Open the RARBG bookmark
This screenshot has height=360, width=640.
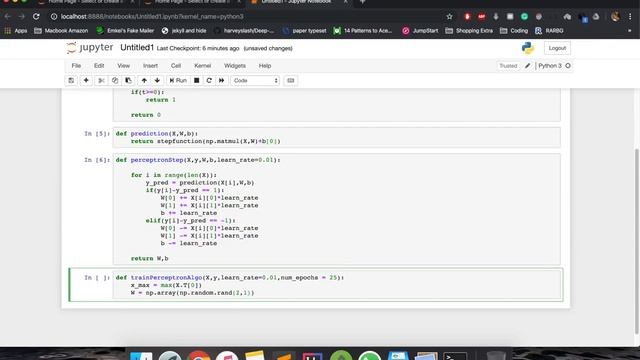(549, 31)
